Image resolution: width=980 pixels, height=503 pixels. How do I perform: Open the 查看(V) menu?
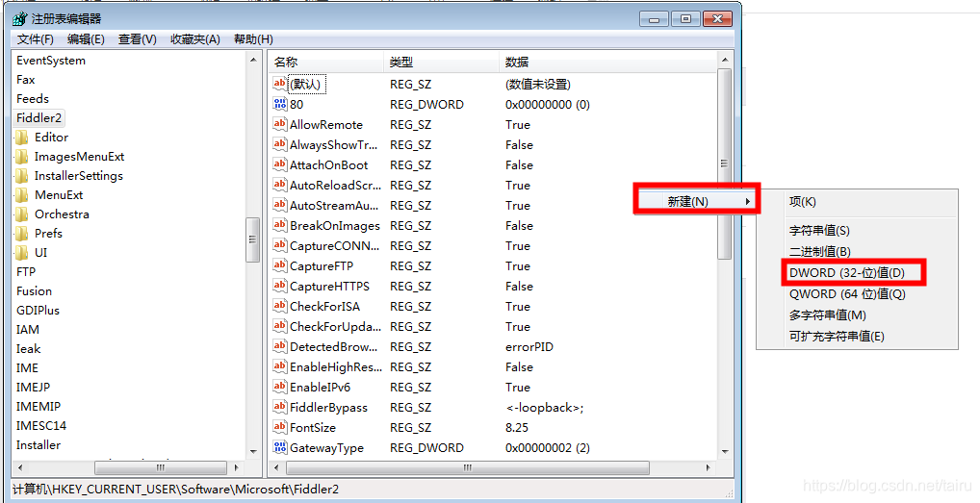pos(138,39)
